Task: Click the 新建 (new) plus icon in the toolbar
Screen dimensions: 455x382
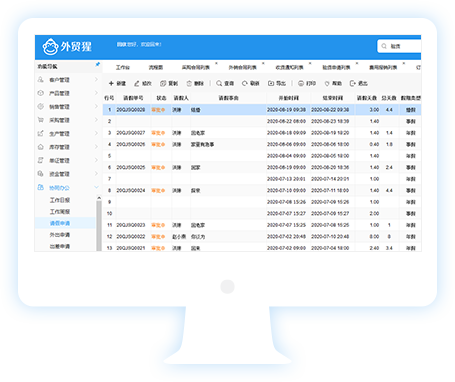Action: (111, 83)
